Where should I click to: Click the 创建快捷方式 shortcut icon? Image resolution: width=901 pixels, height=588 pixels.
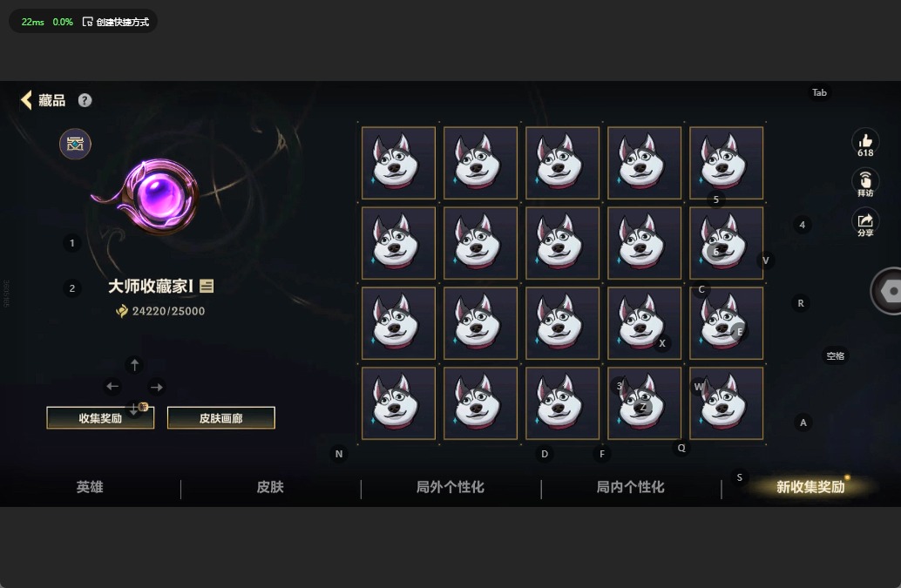pos(87,22)
